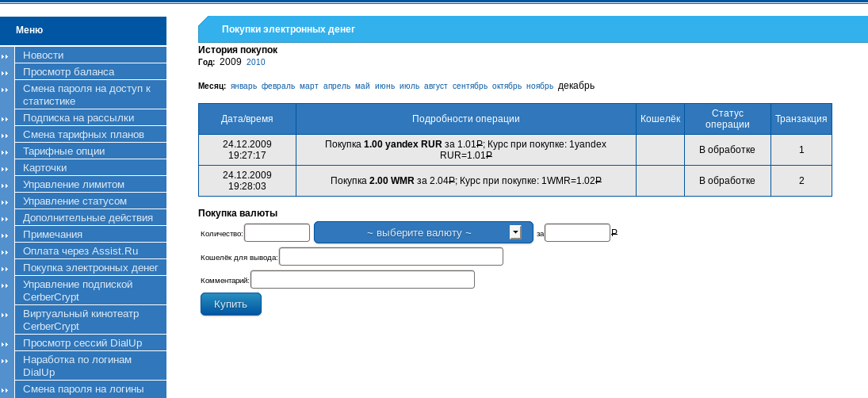This screenshot has height=398, width=868.
Task: Choose month ноябрь link
Action: (x=540, y=86)
